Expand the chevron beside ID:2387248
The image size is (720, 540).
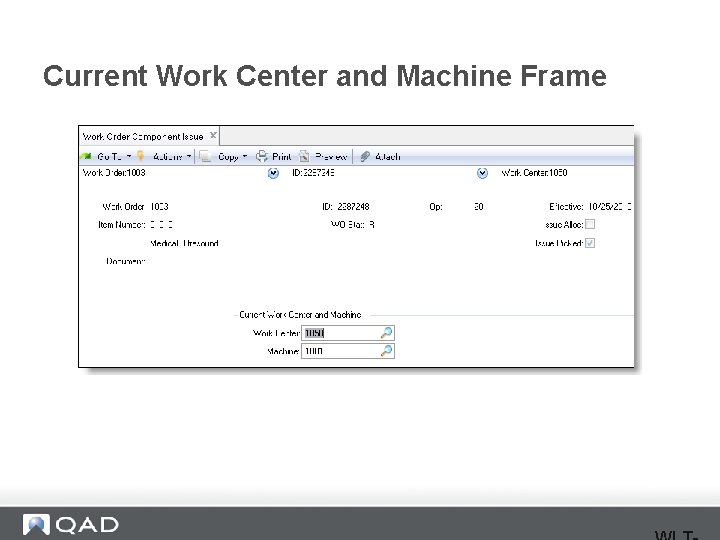pyautogui.click(x=273, y=173)
